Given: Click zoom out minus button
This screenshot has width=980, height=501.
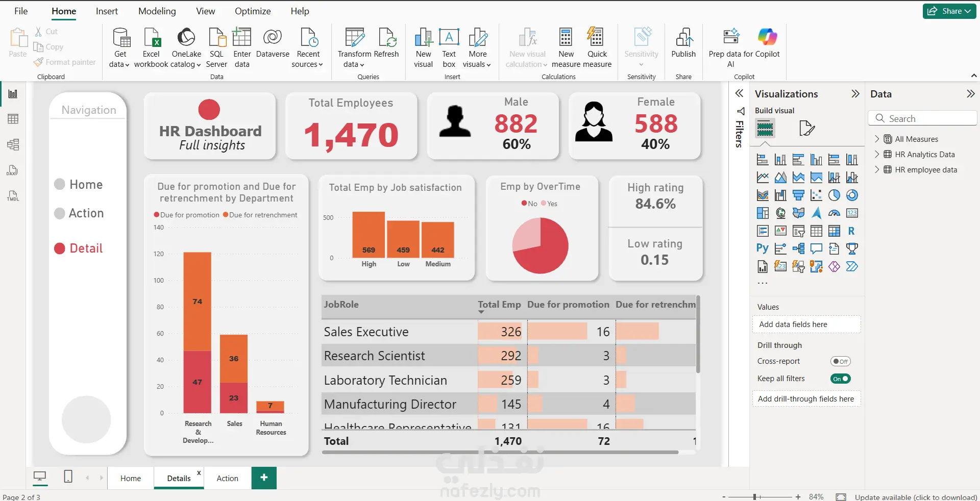Looking at the screenshot, I should pos(724,496).
